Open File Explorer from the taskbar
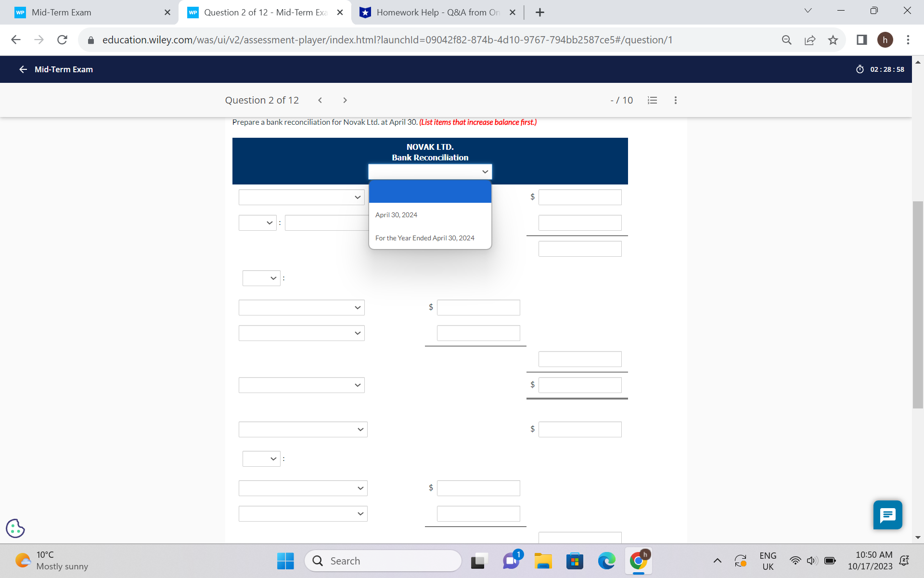The width and height of the screenshot is (924, 578). pos(543,561)
